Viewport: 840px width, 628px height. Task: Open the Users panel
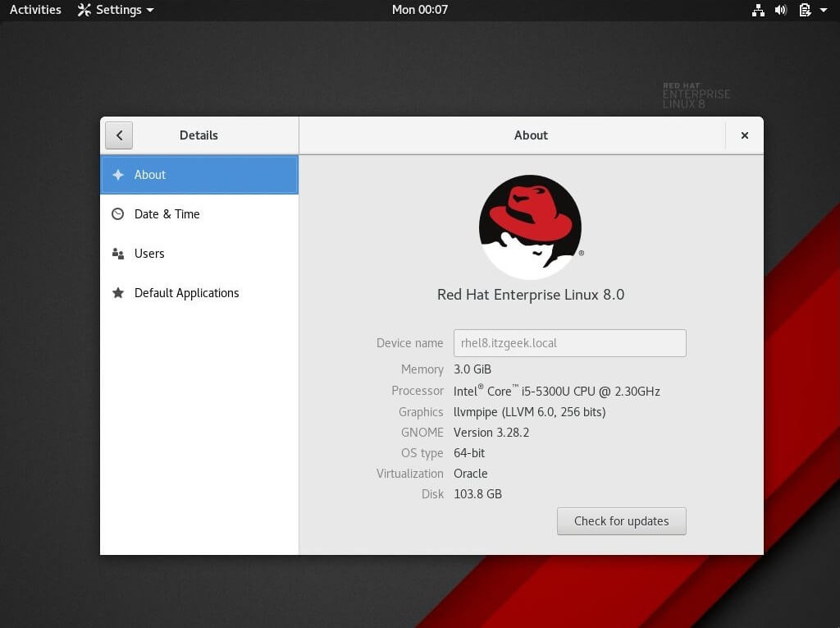[x=199, y=254]
